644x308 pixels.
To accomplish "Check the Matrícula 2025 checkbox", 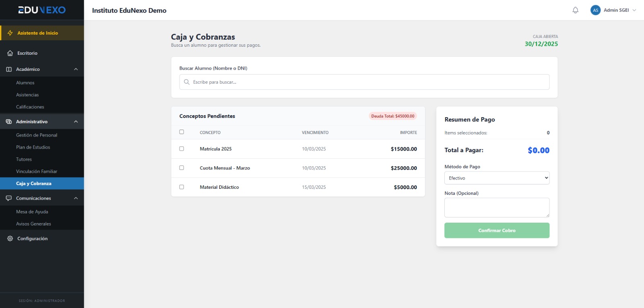I will tap(182, 149).
